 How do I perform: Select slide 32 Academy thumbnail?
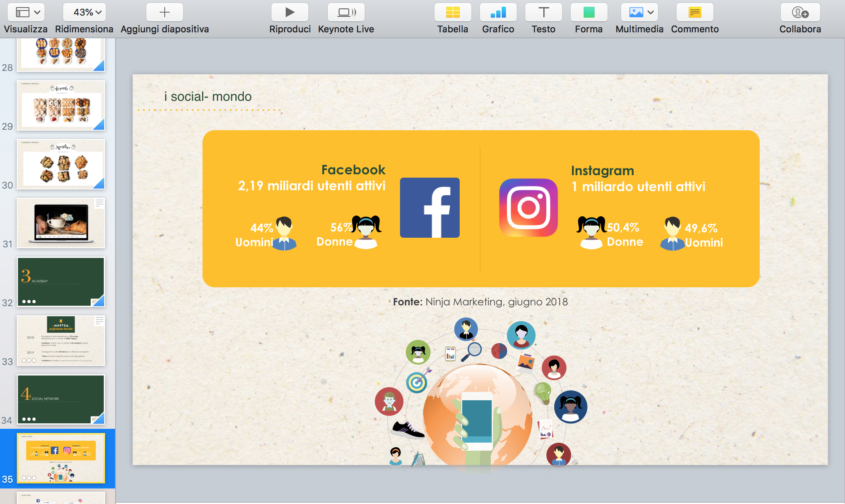tap(61, 282)
